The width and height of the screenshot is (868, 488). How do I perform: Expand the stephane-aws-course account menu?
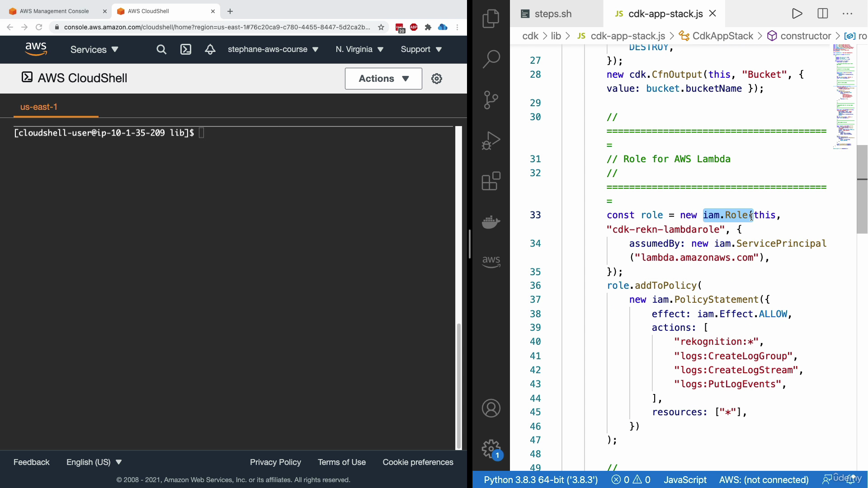click(273, 49)
